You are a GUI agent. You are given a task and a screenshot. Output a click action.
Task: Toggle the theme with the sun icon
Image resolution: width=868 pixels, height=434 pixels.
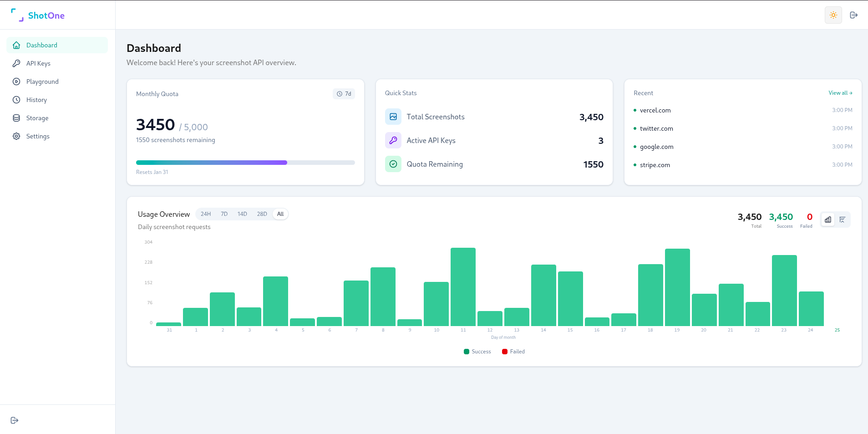click(x=832, y=15)
